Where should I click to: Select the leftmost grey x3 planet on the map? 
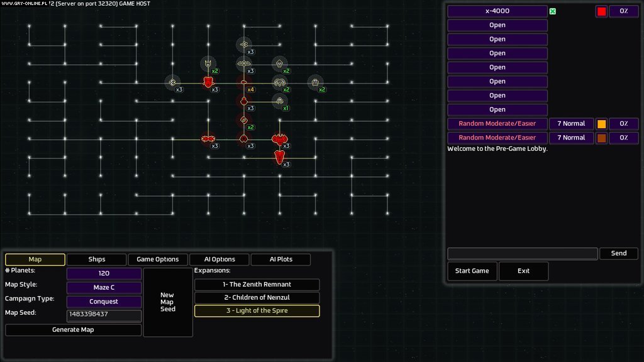(172, 82)
